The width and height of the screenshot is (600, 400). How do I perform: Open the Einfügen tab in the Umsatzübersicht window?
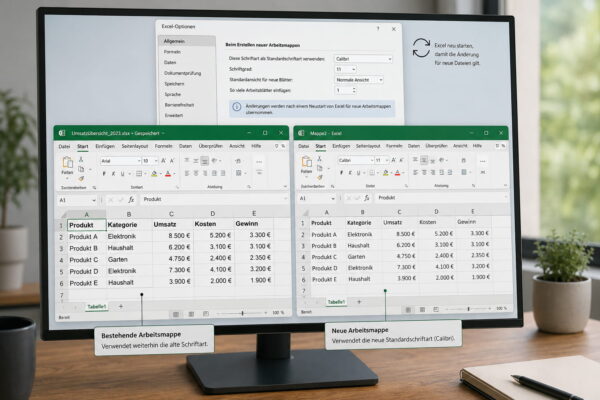coord(105,146)
